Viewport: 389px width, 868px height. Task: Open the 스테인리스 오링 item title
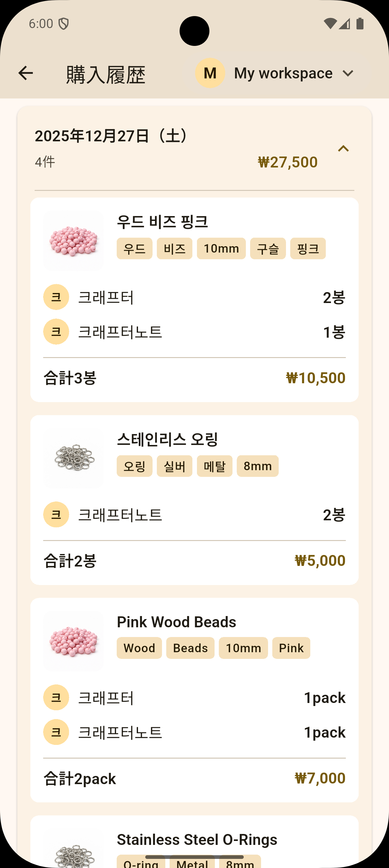167,439
